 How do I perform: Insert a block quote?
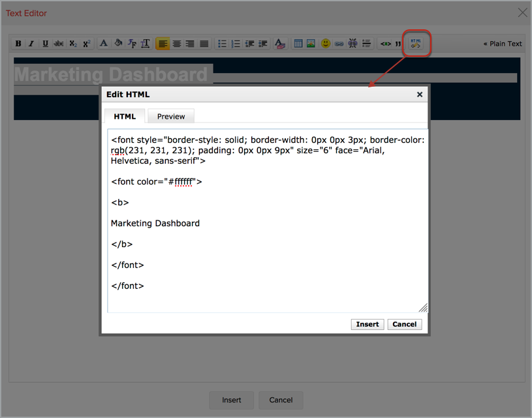click(x=398, y=44)
